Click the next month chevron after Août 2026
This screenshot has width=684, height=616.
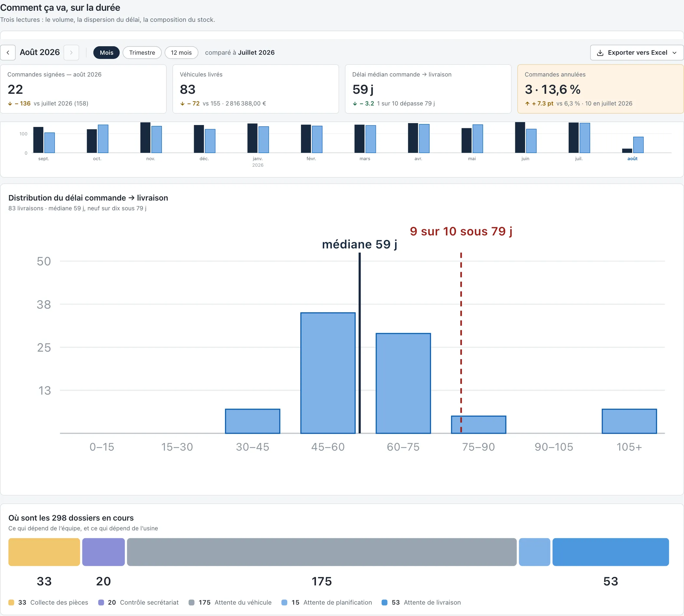tap(71, 52)
